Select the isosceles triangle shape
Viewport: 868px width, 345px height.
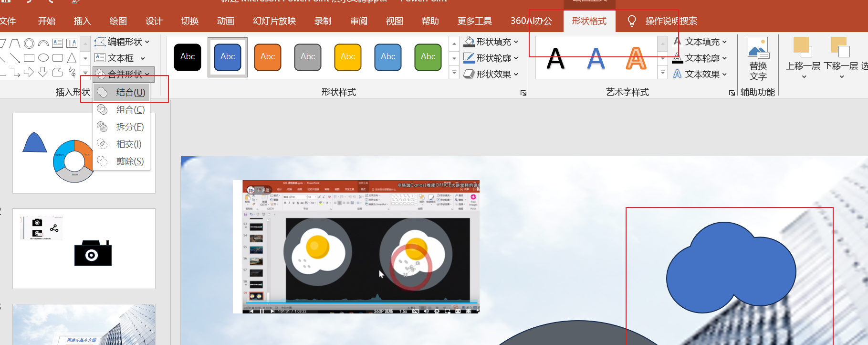tap(72, 58)
